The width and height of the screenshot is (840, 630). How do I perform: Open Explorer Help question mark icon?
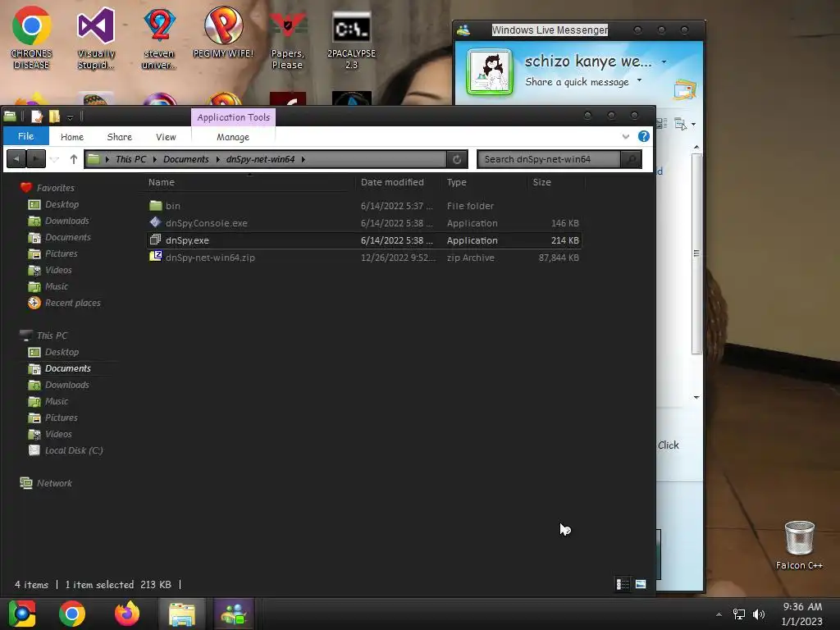coord(643,136)
